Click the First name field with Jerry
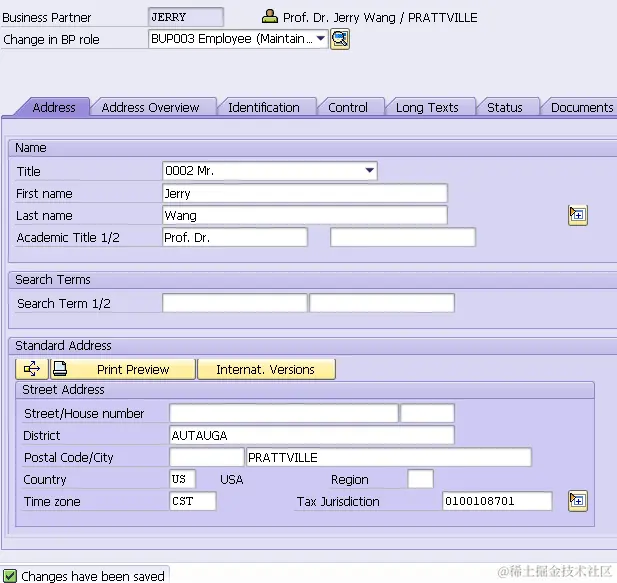This screenshot has height=583, width=617. click(305, 193)
